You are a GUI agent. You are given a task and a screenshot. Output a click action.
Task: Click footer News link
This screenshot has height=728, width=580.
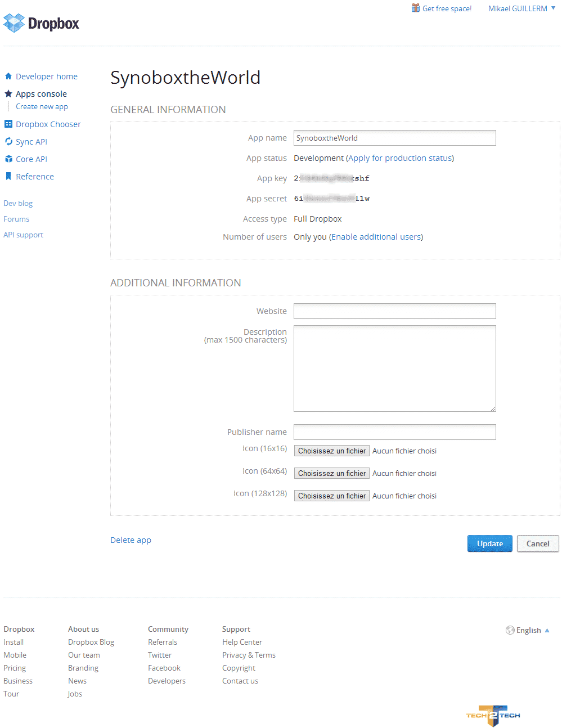click(77, 681)
